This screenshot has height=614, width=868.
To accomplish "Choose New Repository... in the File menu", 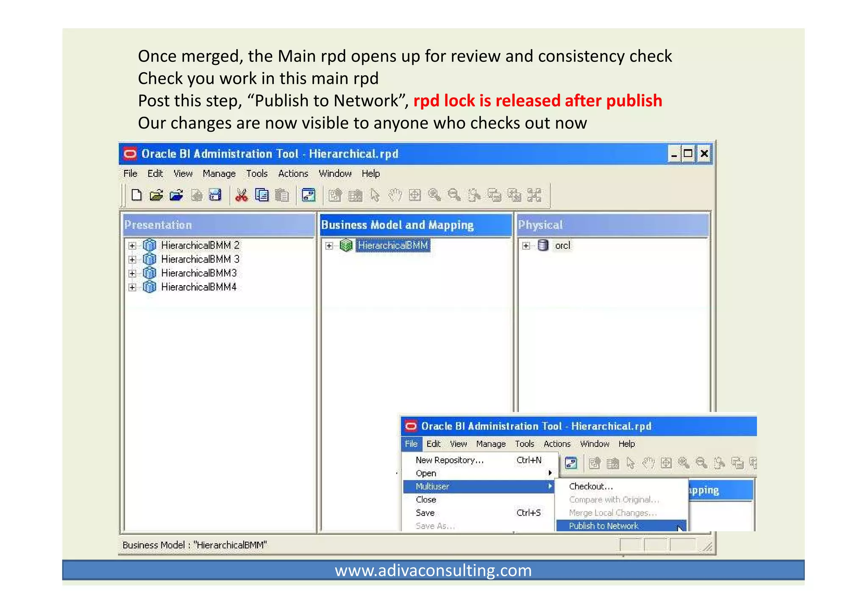I will click(479, 460).
